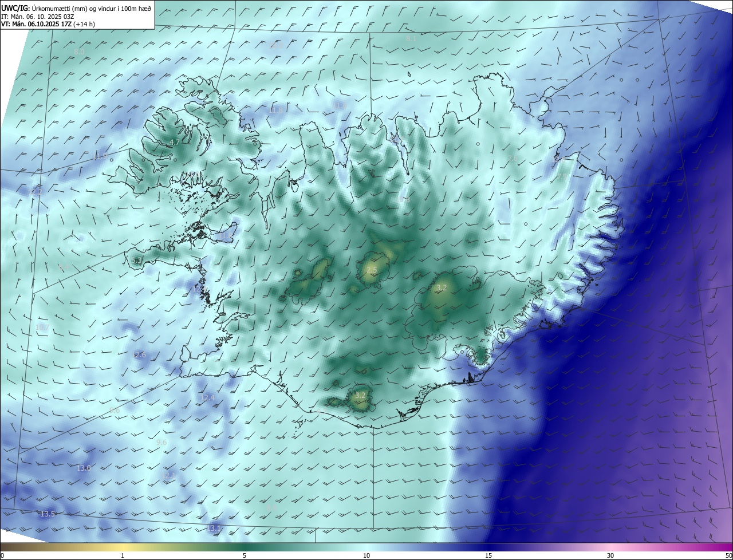Click the map value '12.4'
Image resolution: width=733 pixels, height=560 pixels.
point(207,397)
